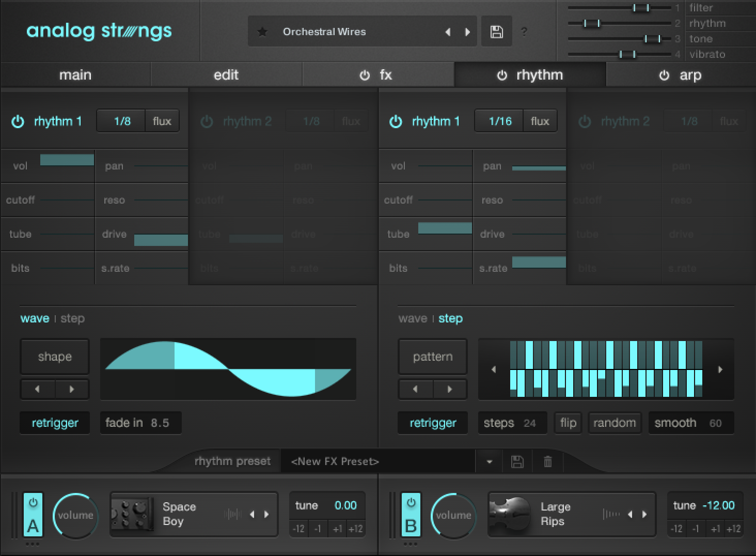
Task: Select the next step pattern with right arrow
Action: pyautogui.click(x=450, y=389)
